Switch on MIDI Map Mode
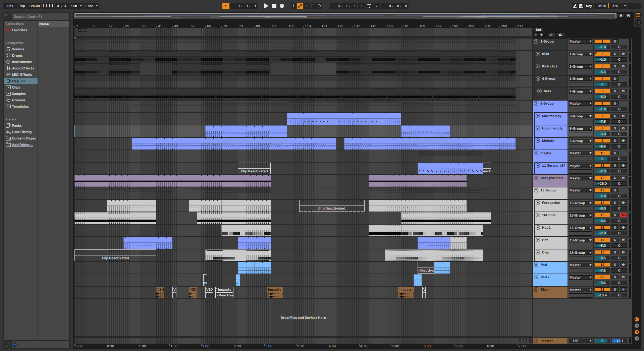 pos(602,6)
